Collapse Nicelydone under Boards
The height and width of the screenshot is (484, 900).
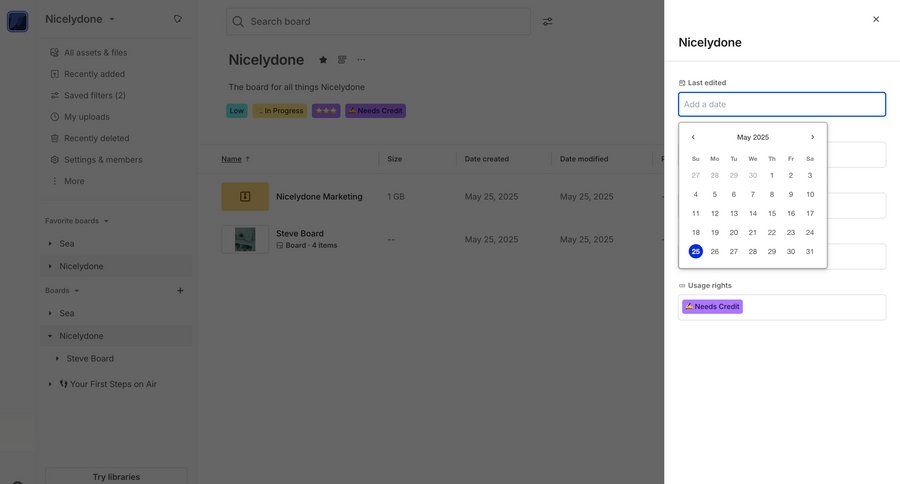pos(50,336)
